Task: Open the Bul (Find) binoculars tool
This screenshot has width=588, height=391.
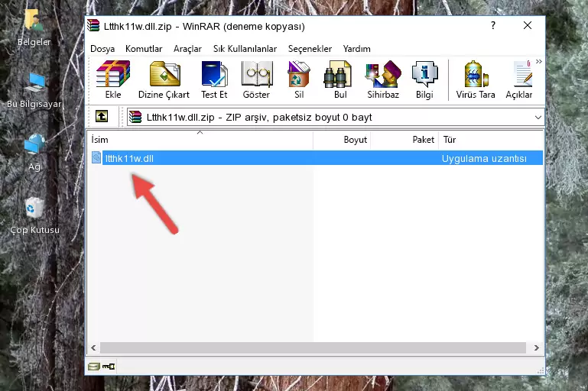Action: click(x=340, y=79)
